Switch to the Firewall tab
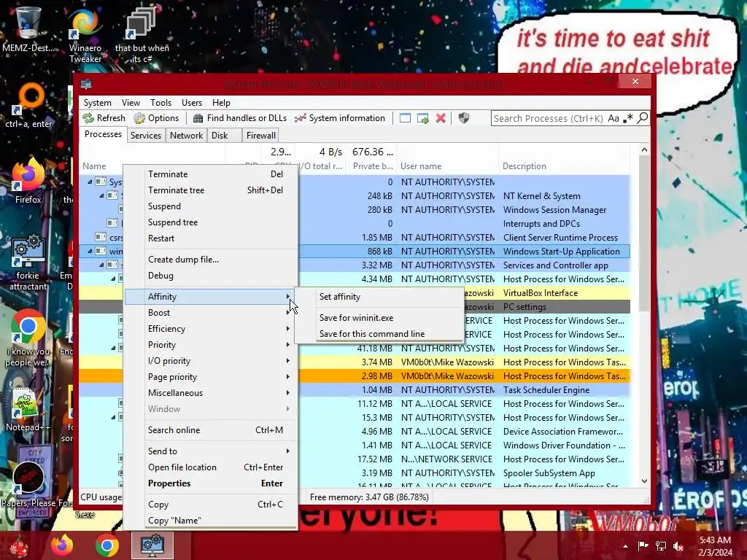 260,135
